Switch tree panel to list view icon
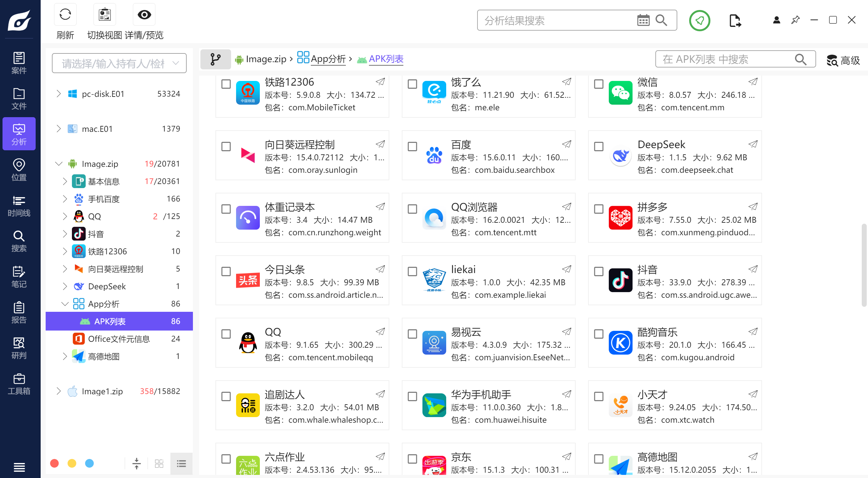The height and width of the screenshot is (478, 868). coord(181,464)
